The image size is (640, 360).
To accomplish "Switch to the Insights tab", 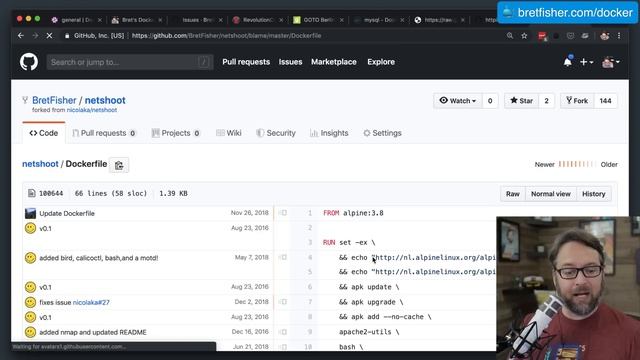I will 329,133.
